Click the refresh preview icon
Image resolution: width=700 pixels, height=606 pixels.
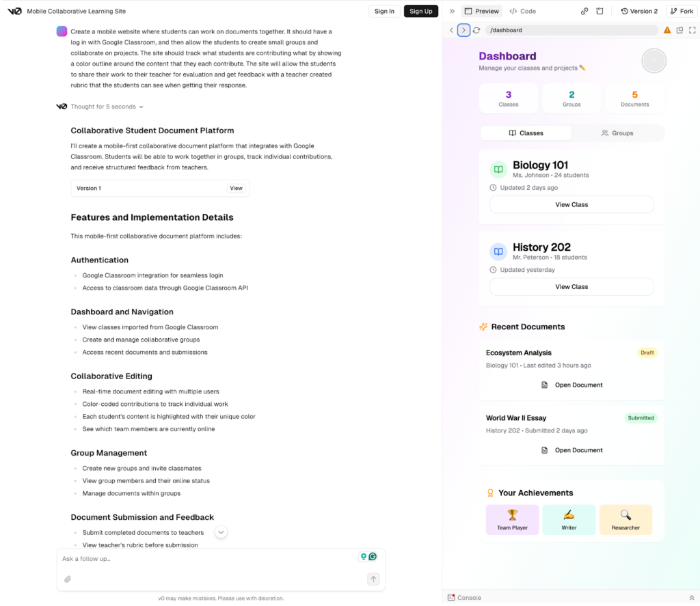coord(476,30)
